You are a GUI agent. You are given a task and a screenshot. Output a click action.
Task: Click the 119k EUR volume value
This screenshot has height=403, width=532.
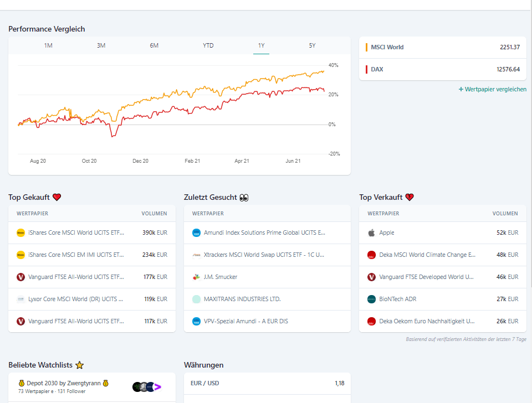(x=156, y=299)
